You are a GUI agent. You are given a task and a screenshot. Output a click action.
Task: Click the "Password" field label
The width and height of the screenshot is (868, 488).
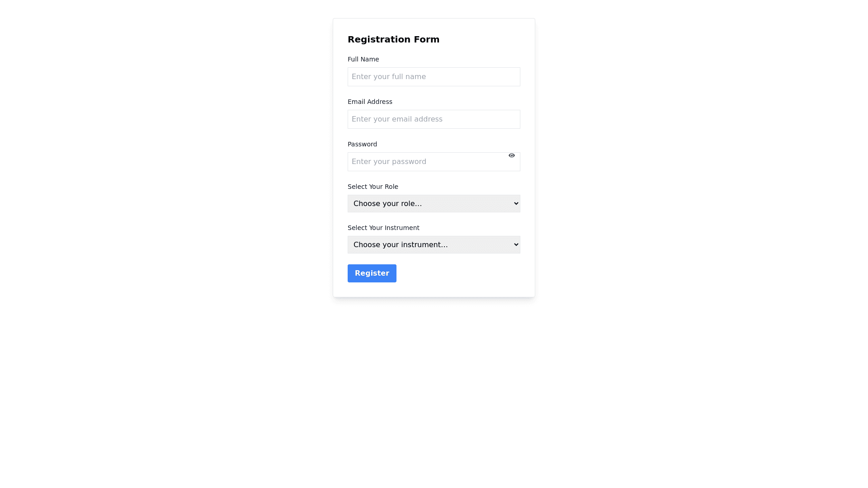tap(362, 144)
